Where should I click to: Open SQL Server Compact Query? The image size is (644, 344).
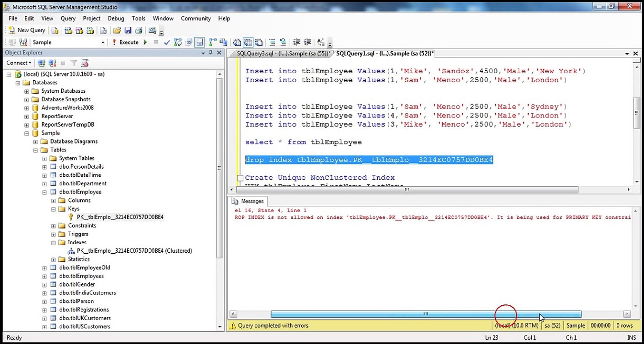103,30
